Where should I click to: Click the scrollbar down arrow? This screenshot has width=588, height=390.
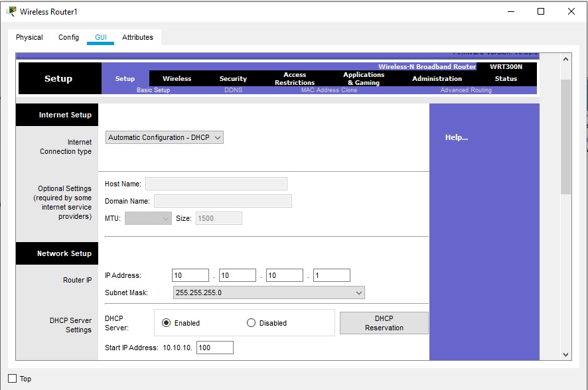pyautogui.click(x=566, y=354)
